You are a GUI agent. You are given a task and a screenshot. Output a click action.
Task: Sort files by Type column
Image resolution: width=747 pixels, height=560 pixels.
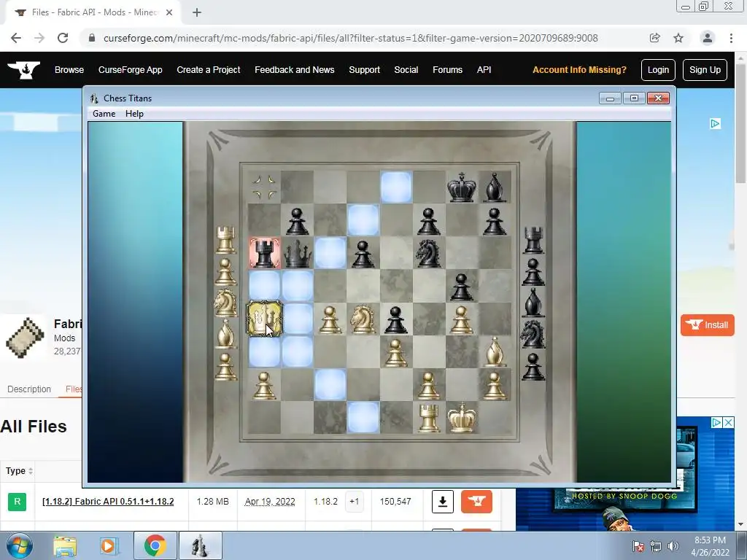tap(19, 471)
